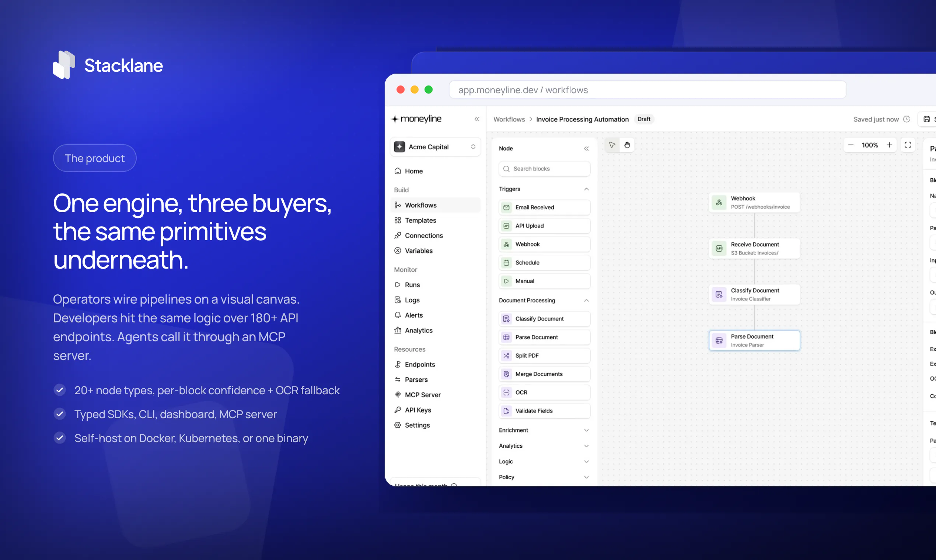Click the product pill button
The width and height of the screenshot is (936, 560).
[x=95, y=158]
